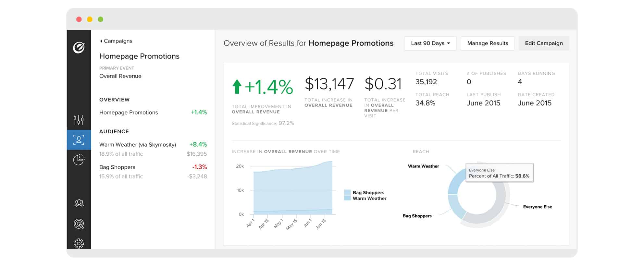
Task: Click the Edit Campaign button
Action: pos(543,43)
